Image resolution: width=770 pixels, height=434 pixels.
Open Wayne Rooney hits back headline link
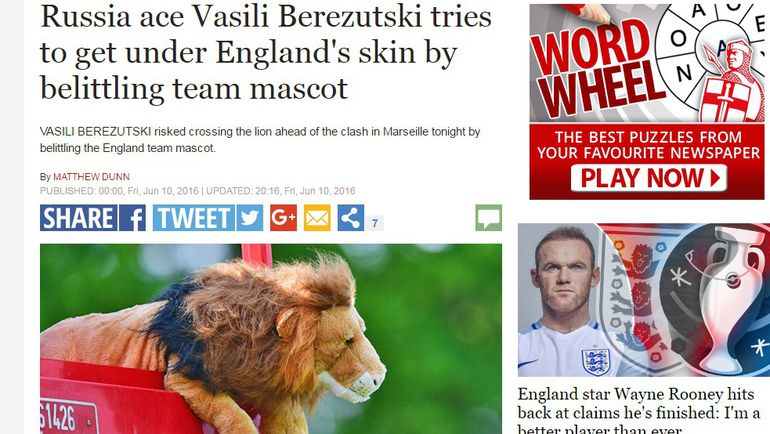point(639,411)
